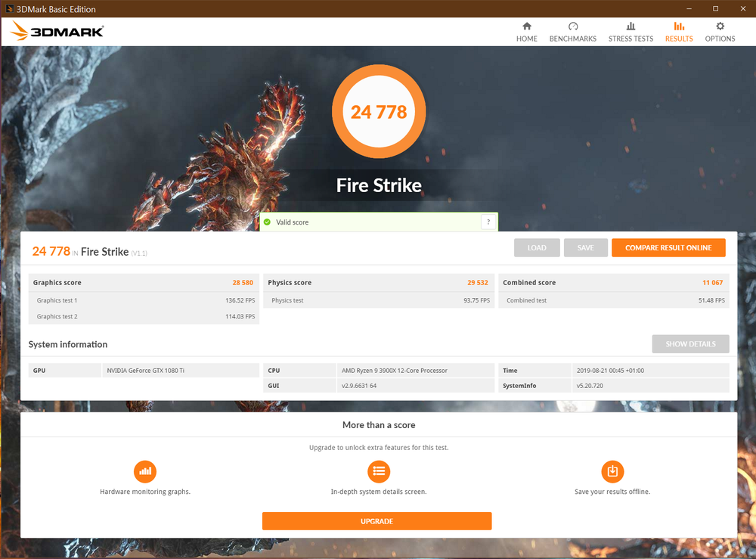Click the 3DMark logo
756x559 pixels.
click(x=57, y=31)
